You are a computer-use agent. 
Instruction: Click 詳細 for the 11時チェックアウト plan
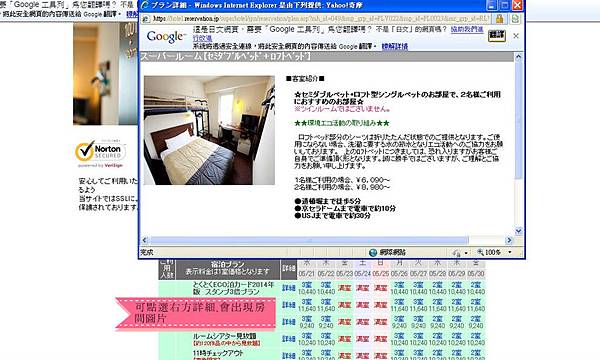(289, 355)
